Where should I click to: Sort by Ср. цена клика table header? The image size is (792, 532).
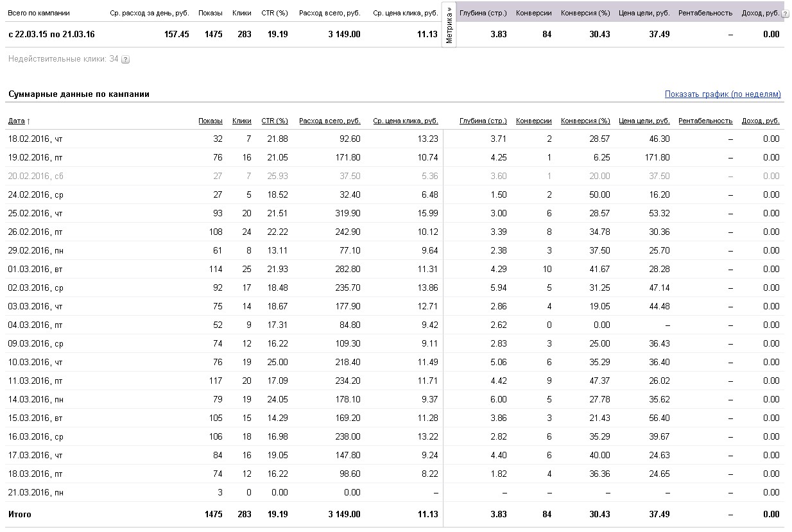(406, 121)
